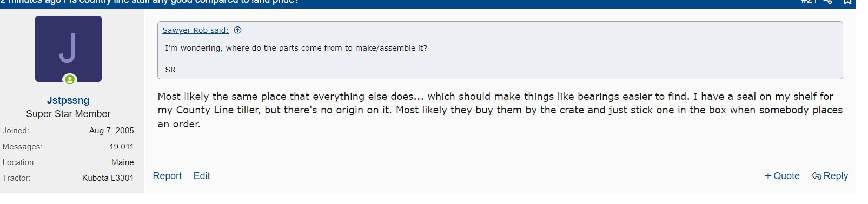Share this post via share icon
This screenshot has width=868, height=204.
827,2
